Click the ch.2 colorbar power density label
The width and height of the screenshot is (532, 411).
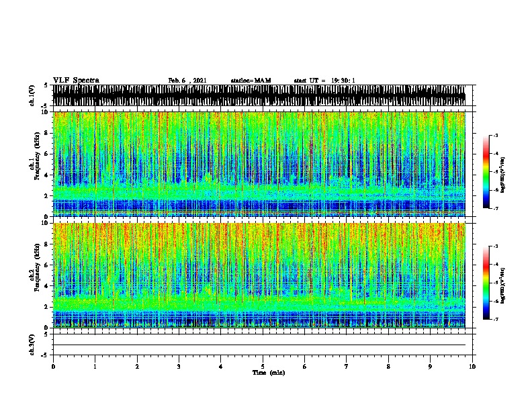tap(503, 285)
